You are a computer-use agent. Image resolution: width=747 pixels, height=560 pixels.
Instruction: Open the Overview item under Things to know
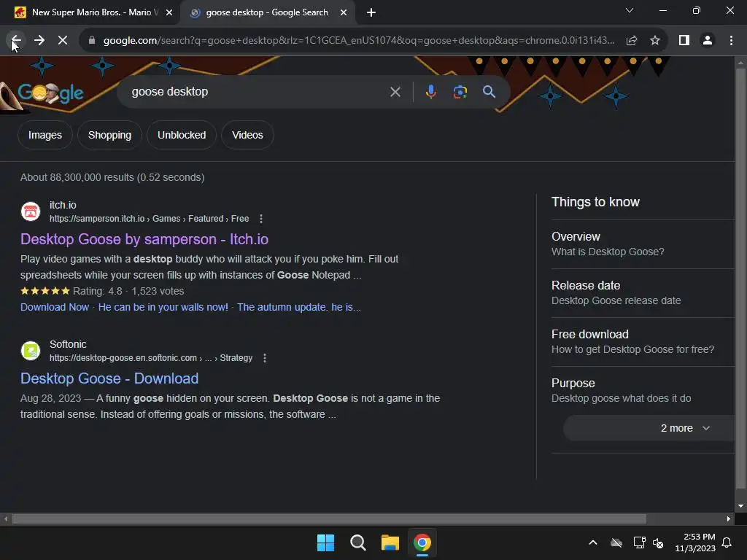[x=643, y=244]
